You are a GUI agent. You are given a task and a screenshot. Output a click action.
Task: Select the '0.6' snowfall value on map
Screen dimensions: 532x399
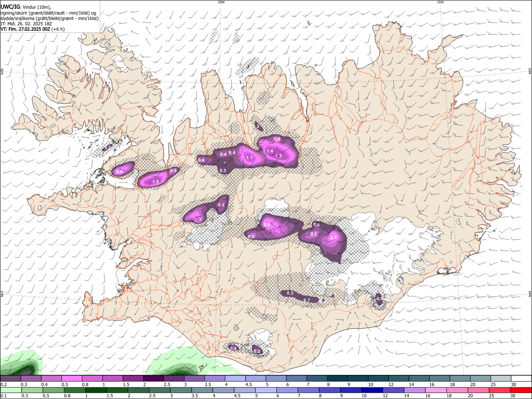pyautogui.click(x=277, y=139)
